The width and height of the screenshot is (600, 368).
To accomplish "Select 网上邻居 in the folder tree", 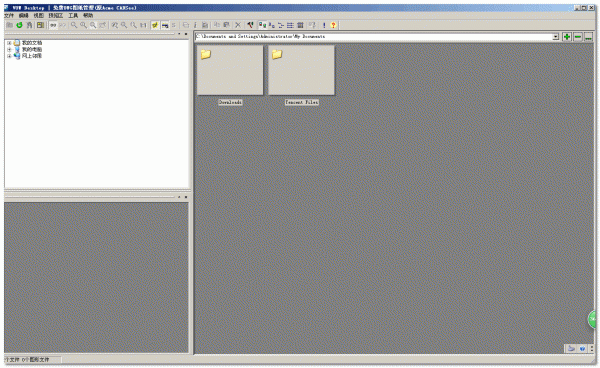I will tap(32, 56).
